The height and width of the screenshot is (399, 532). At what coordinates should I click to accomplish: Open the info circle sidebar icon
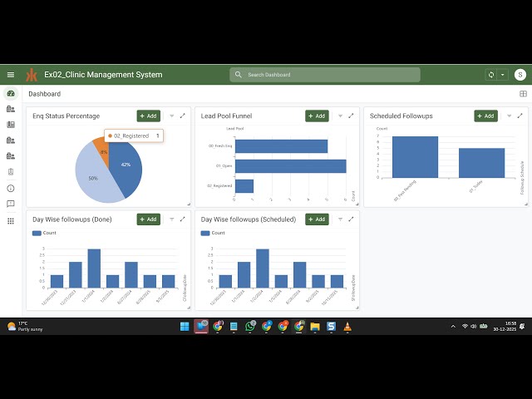(x=11, y=189)
